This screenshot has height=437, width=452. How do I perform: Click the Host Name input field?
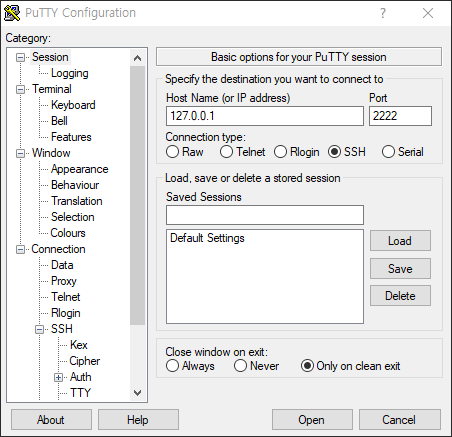click(x=265, y=116)
